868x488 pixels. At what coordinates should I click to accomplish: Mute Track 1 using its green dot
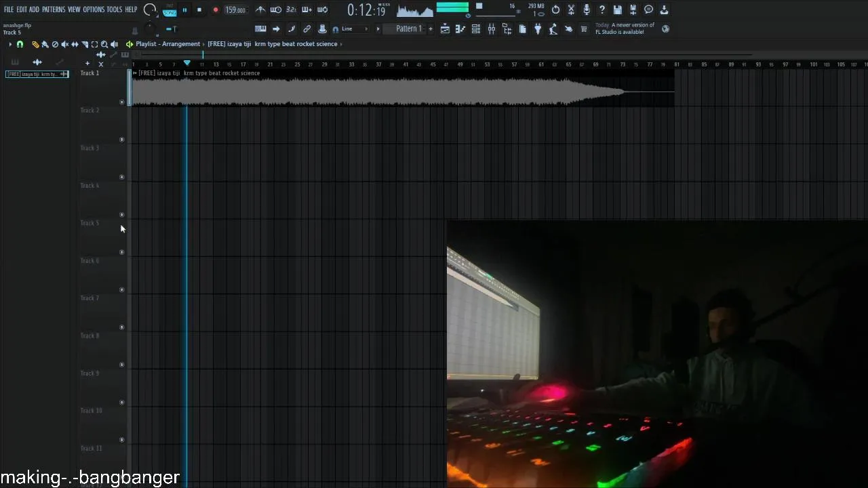tap(122, 102)
